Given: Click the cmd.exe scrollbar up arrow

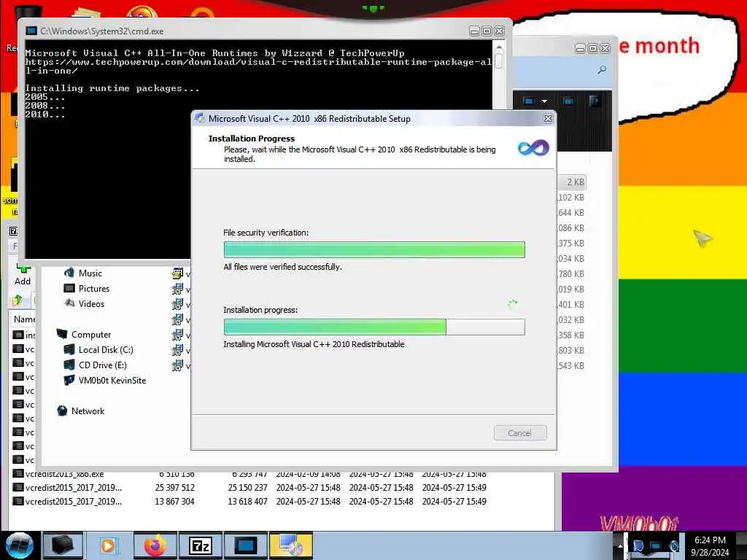Looking at the screenshot, I should point(499,47).
